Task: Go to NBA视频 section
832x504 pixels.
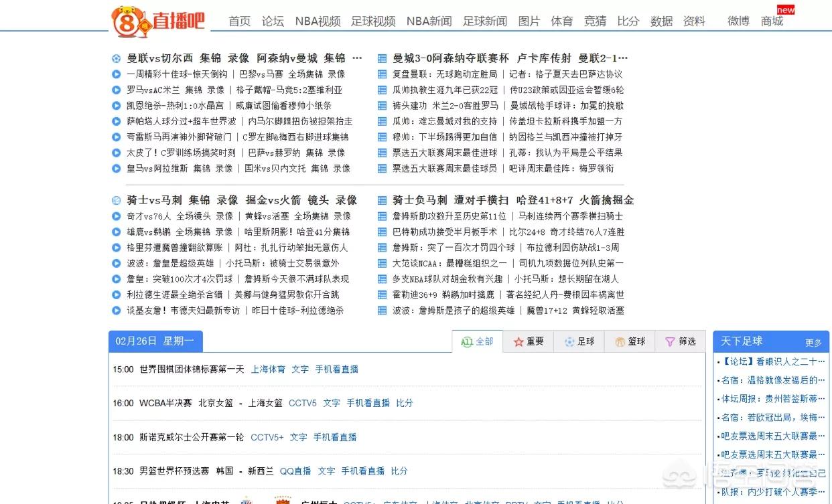Action: click(x=318, y=21)
